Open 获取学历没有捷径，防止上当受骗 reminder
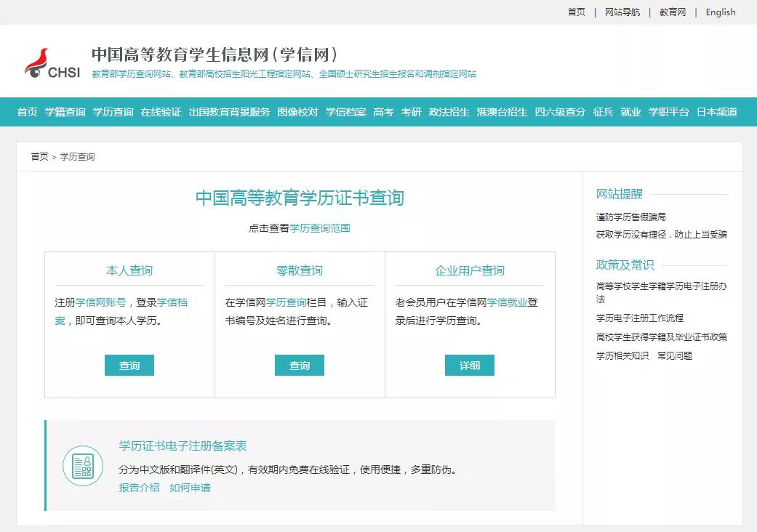757x532 pixels. [x=662, y=235]
